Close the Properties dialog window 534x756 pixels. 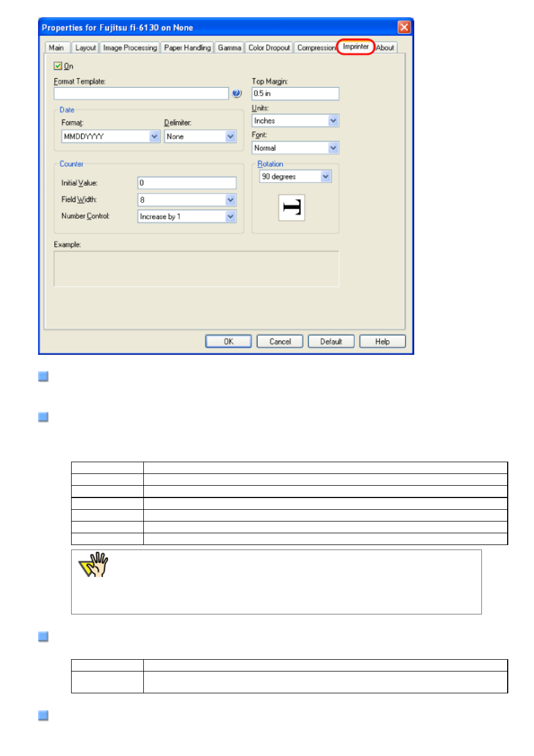[x=404, y=27]
